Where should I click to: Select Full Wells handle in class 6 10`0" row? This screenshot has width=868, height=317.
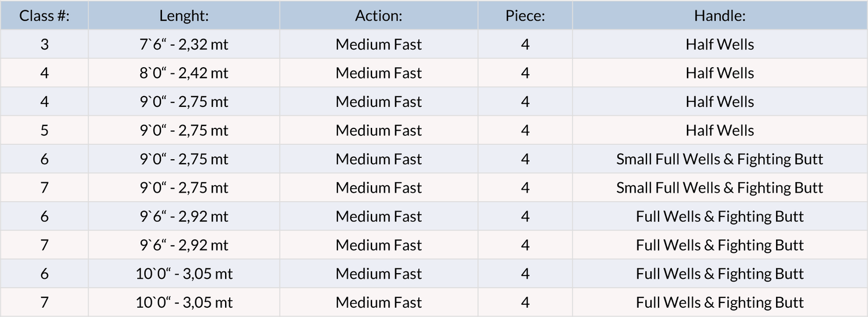tap(719, 274)
